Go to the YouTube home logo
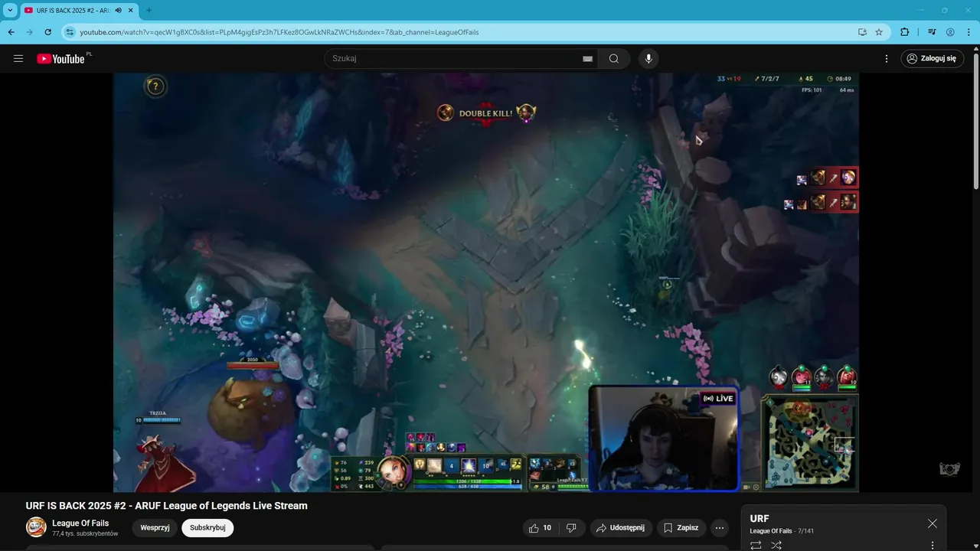 (x=60, y=59)
